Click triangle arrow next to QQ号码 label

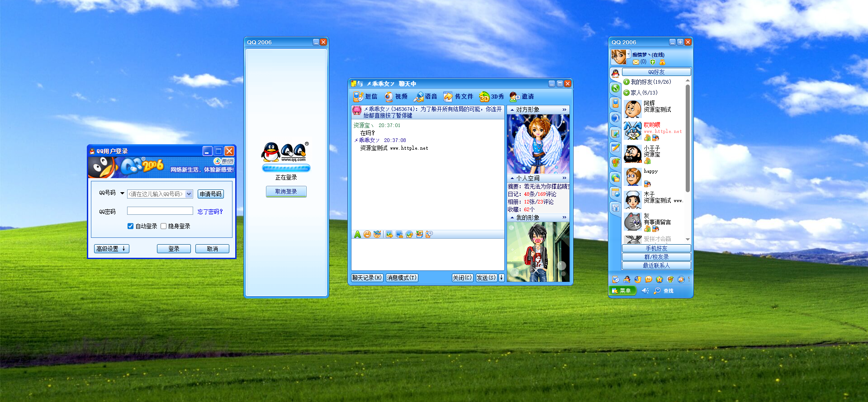pos(122,193)
